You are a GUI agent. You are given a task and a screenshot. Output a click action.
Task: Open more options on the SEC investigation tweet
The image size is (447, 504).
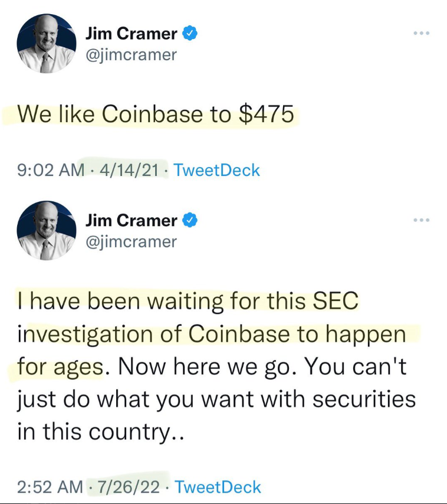click(x=421, y=220)
